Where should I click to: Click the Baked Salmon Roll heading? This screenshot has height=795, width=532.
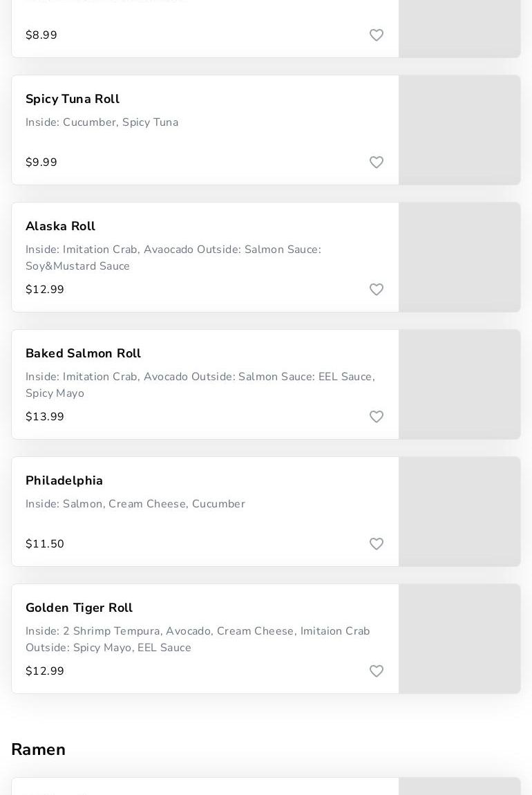(x=83, y=353)
